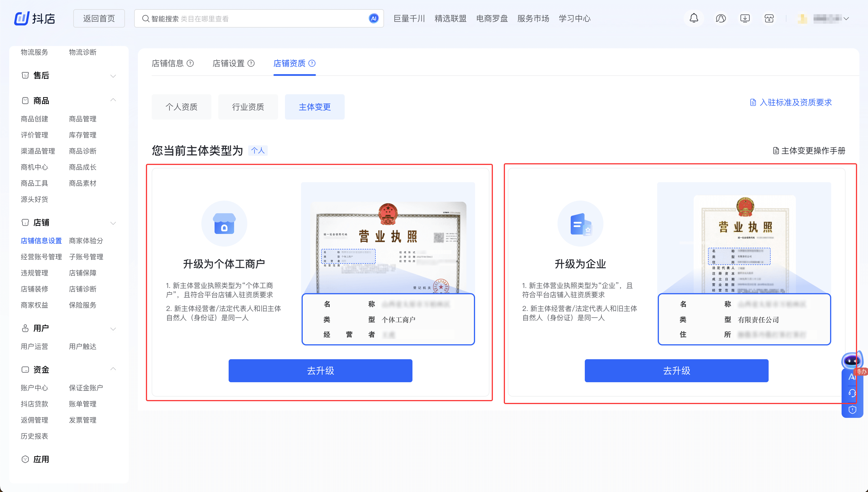
Task: Click the 售后 section icon
Action: 25,75
